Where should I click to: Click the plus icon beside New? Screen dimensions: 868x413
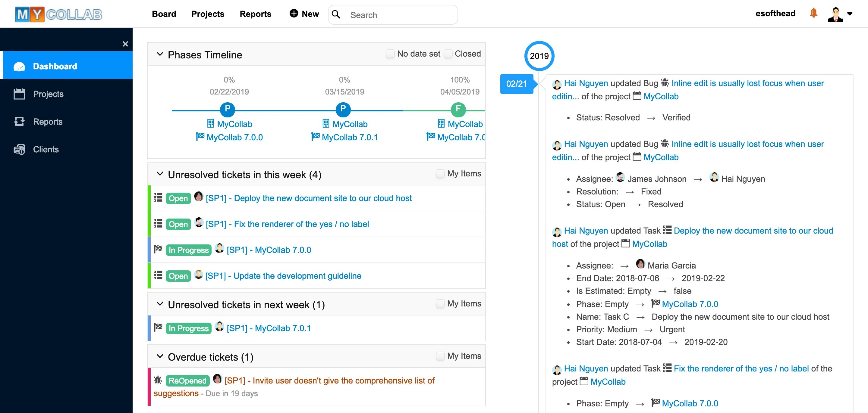point(294,14)
